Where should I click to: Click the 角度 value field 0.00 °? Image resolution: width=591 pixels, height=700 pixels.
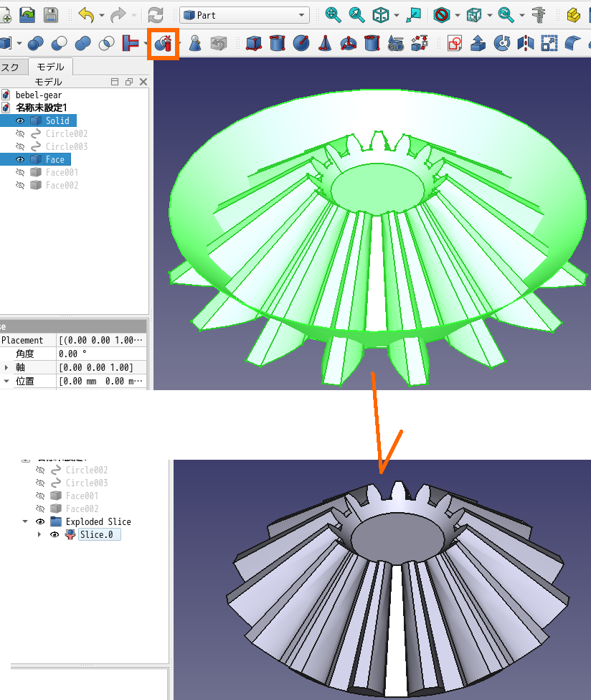[x=100, y=354]
